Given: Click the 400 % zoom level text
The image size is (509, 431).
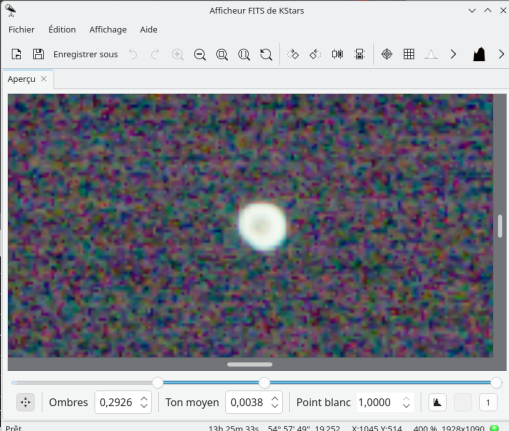Looking at the screenshot, I should (x=426, y=428).
